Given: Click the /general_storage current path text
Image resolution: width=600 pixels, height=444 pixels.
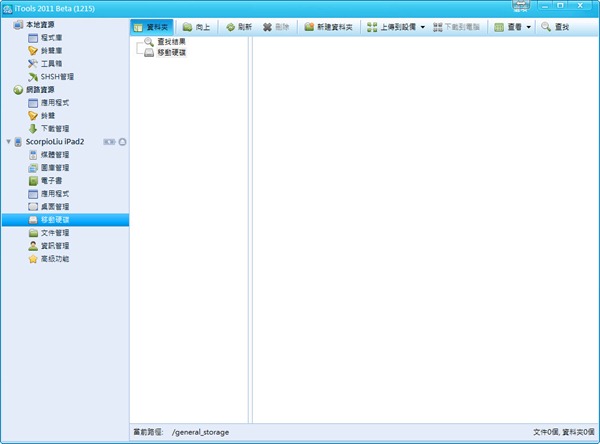Looking at the screenshot, I should click(x=200, y=432).
